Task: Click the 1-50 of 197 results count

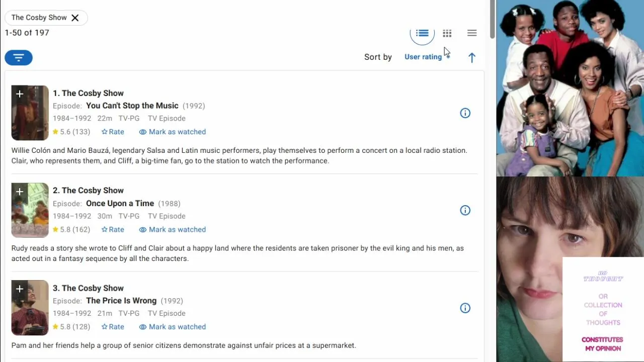Action: [x=27, y=33]
